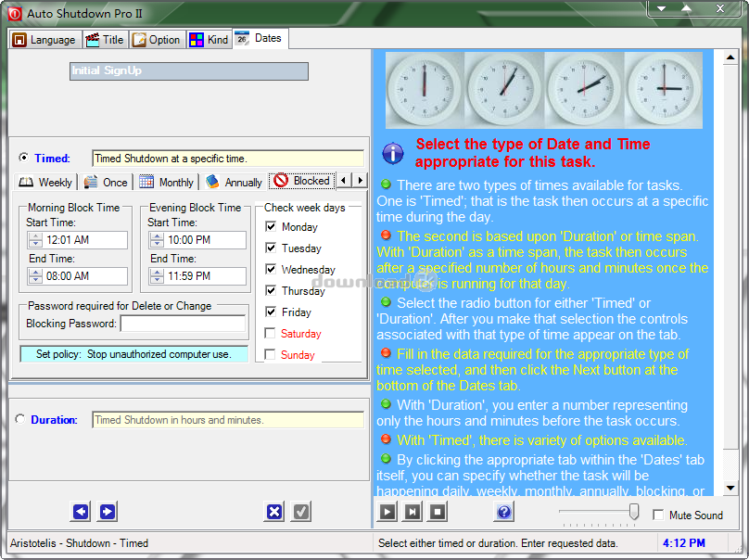749x560 pixels.
Task: Click the title bar dropdown arrow button
Action: click(662, 8)
